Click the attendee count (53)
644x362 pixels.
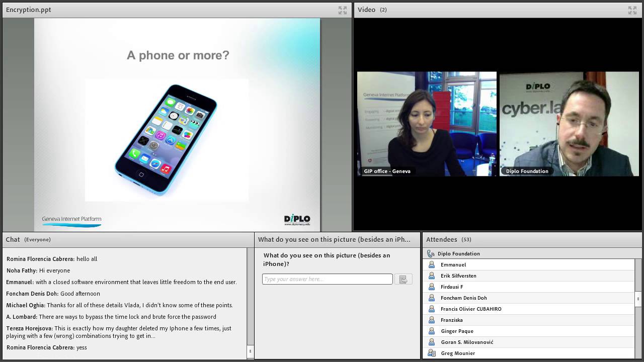point(466,240)
